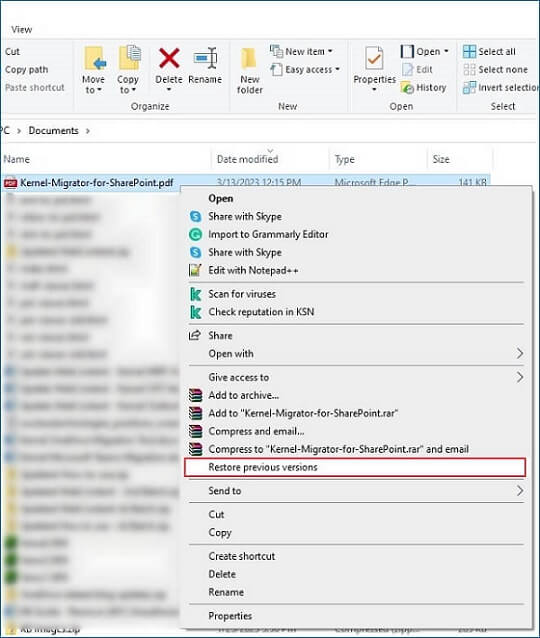The width and height of the screenshot is (540, 638).
Task: Sort by the Date modified column header
Action: point(247,159)
